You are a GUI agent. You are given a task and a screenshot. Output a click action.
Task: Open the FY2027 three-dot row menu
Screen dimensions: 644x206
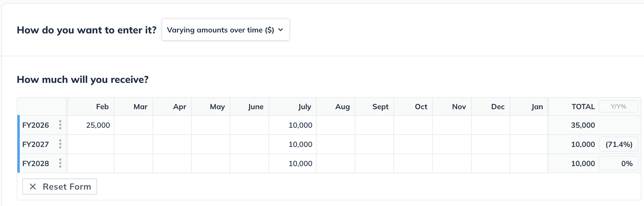point(60,144)
